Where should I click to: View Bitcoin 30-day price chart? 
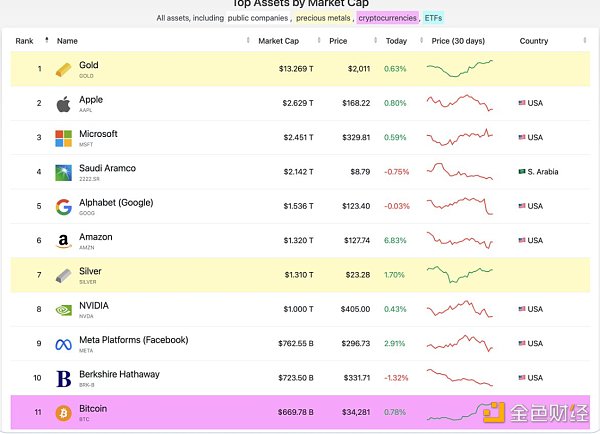click(x=459, y=412)
